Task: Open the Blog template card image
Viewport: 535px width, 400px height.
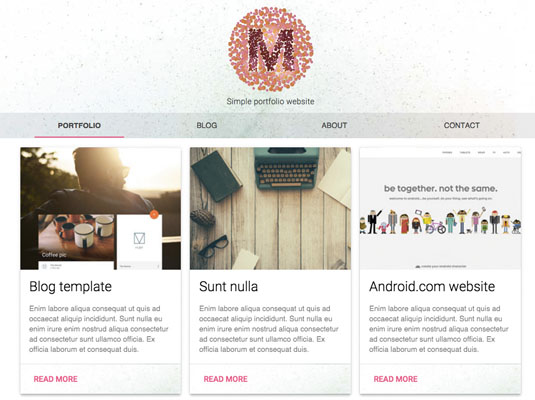Action: 101,209
